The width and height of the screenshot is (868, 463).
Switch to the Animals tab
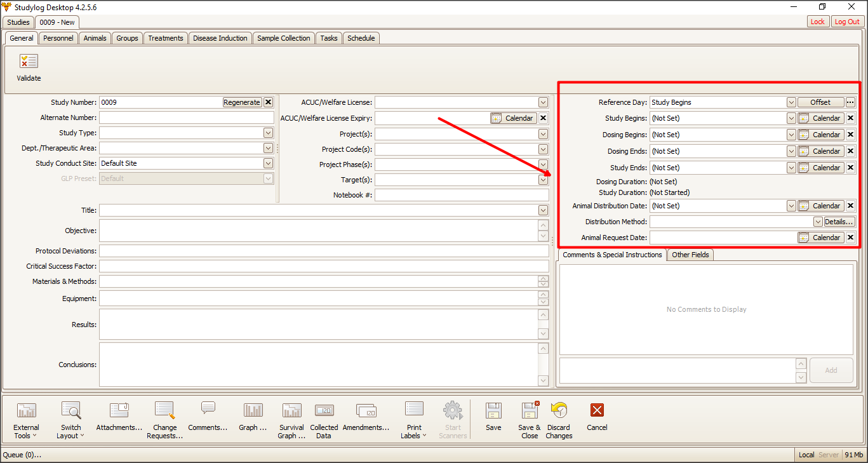click(x=95, y=38)
